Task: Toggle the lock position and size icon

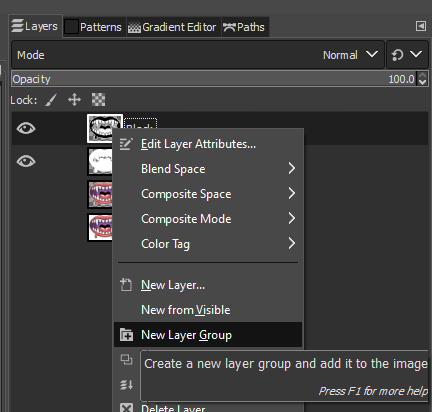Action: 74,100
